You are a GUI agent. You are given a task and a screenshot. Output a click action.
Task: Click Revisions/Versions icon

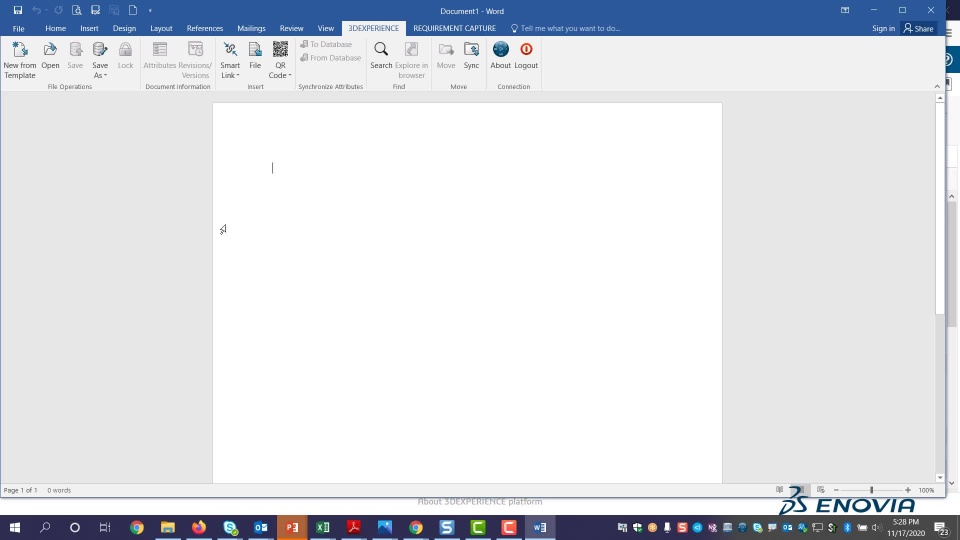tap(195, 59)
